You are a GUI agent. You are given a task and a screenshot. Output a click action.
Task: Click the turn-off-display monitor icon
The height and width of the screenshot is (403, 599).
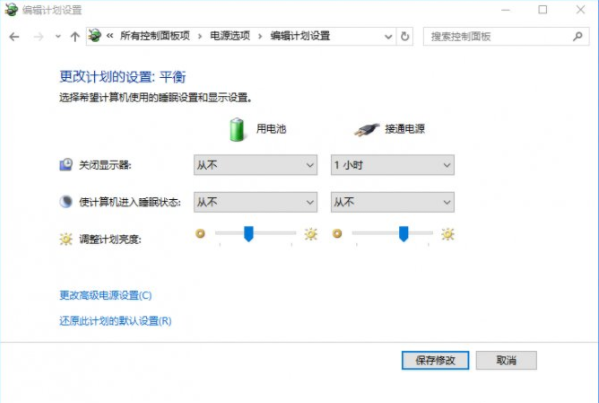pyautogui.click(x=66, y=165)
